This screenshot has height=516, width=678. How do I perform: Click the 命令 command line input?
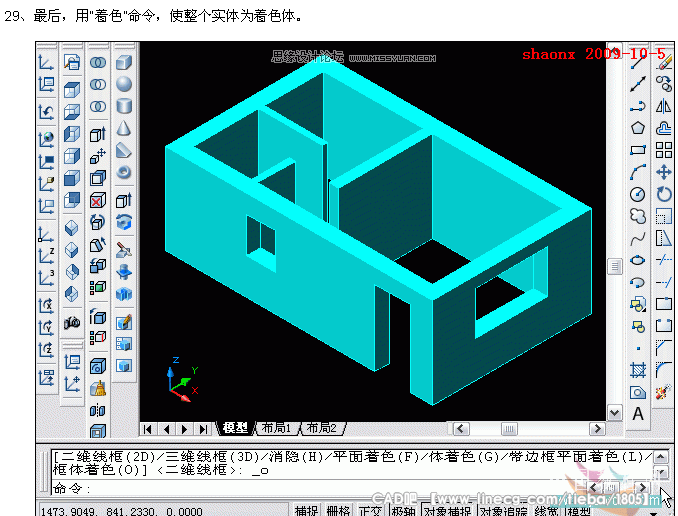320,488
